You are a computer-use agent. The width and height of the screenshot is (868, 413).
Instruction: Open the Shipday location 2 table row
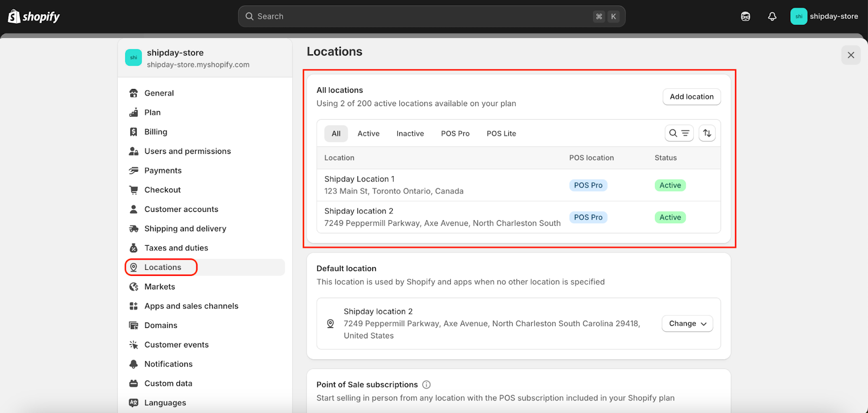pos(519,217)
